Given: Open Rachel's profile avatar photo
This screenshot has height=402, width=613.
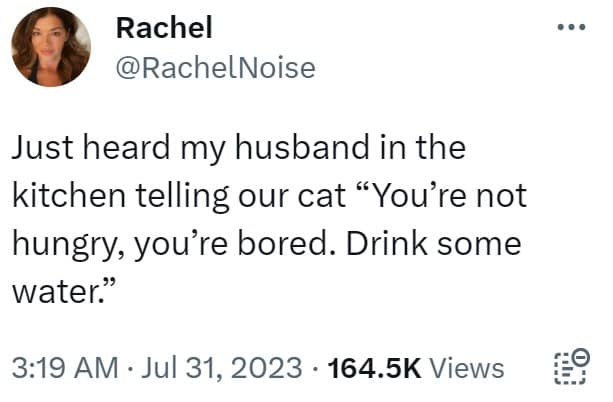Looking at the screenshot, I should [51, 47].
